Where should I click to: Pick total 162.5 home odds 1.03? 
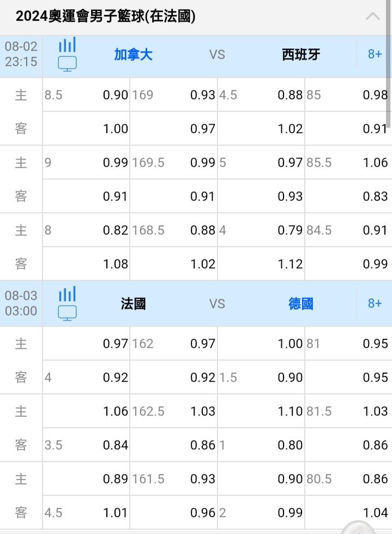tap(173, 411)
